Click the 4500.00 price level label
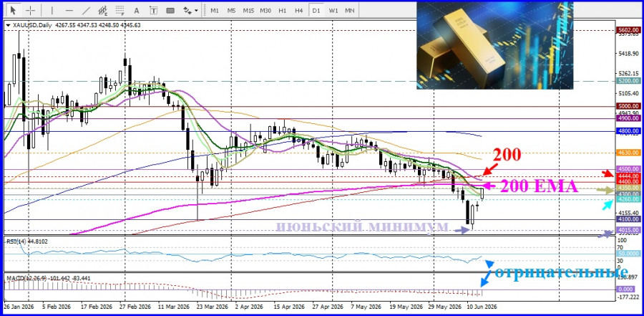644x316 pixels. click(628, 169)
